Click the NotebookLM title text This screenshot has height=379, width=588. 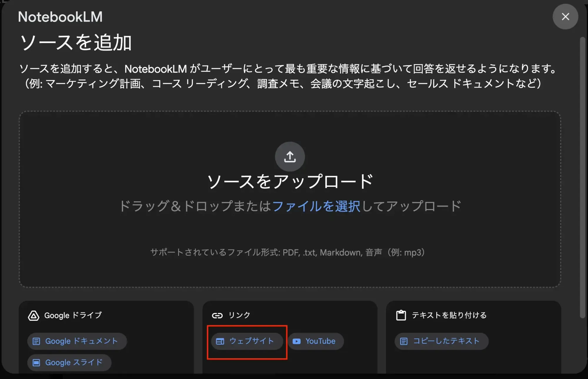[x=60, y=17]
